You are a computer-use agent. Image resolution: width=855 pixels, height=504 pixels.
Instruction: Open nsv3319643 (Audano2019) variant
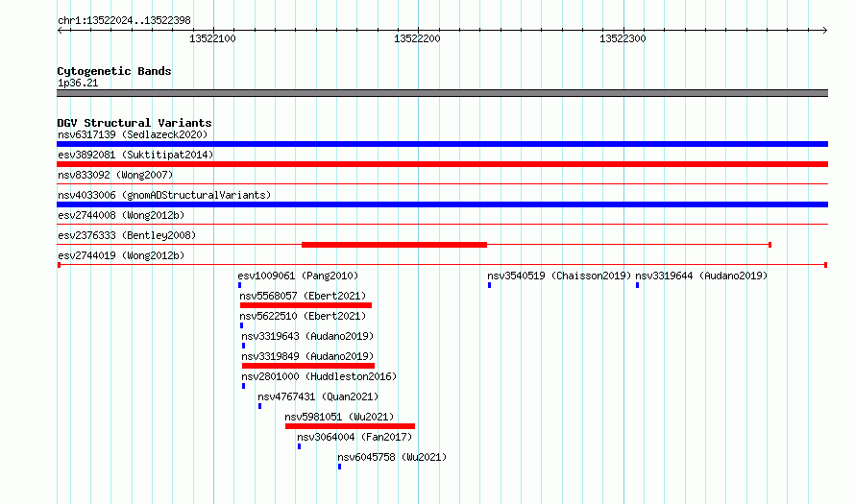(x=307, y=336)
